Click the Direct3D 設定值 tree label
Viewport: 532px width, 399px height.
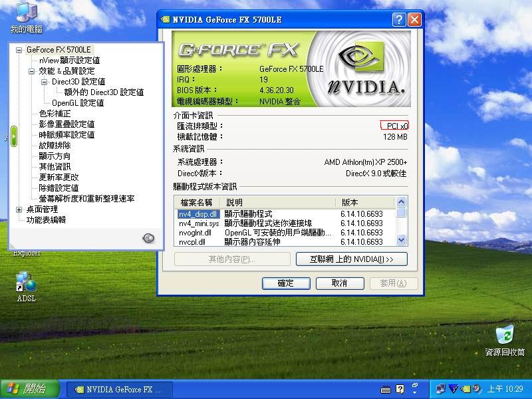click(x=78, y=82)
